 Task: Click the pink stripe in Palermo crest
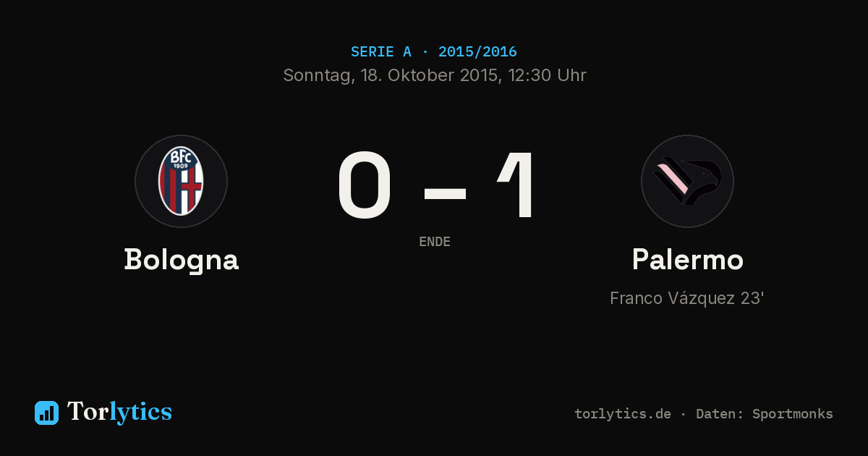pos(672,180)
